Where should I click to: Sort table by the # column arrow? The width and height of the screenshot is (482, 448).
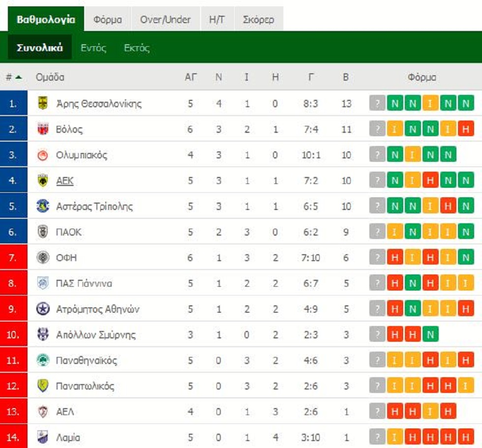(x=19, y=77)
